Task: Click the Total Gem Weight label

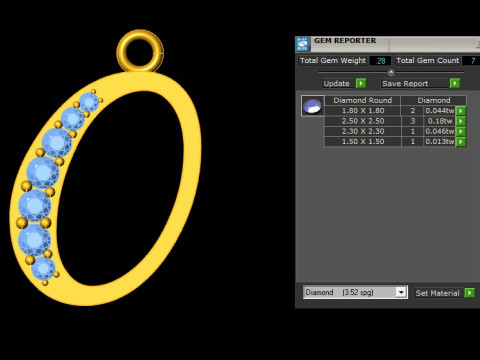Action: tap(333, 61)
